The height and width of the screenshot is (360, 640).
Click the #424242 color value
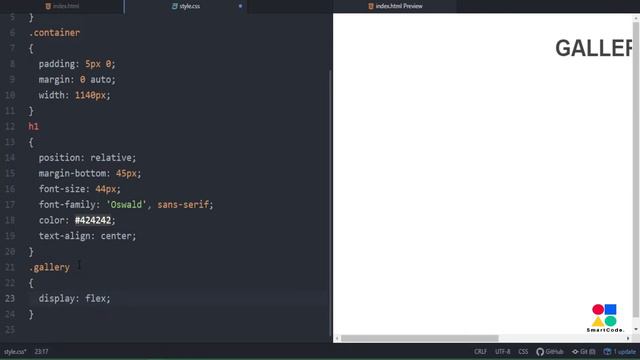(x=93, y=220)
